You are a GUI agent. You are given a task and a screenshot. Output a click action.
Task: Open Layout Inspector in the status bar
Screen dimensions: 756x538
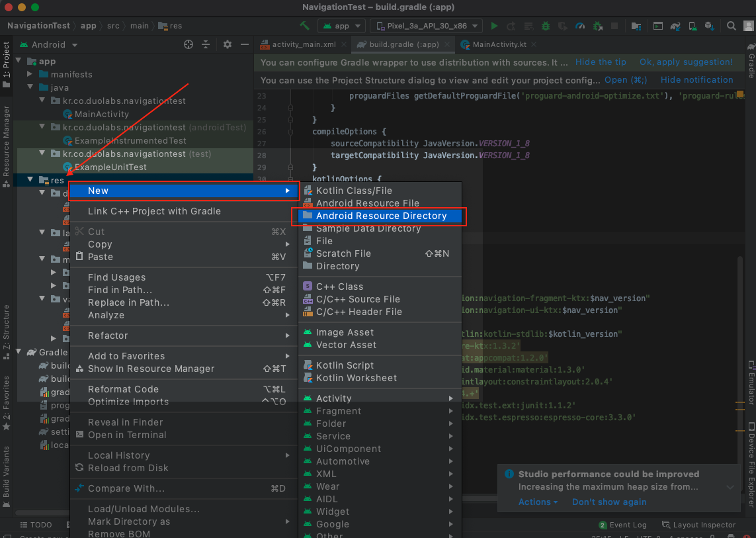tap(698, 525)
